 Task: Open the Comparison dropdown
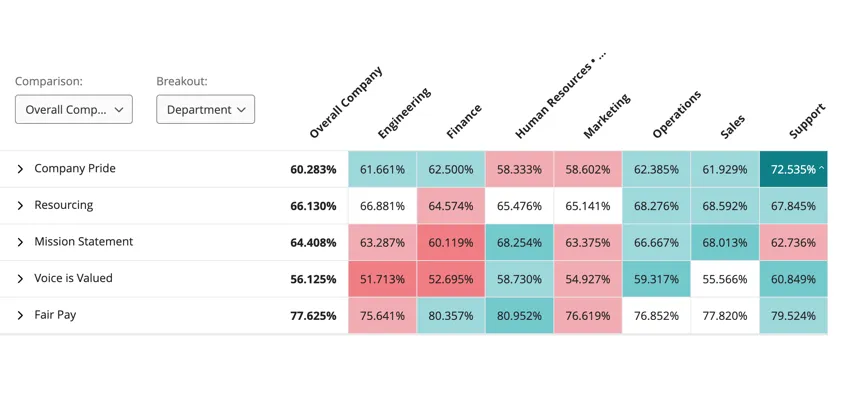(x=74, y=109)
